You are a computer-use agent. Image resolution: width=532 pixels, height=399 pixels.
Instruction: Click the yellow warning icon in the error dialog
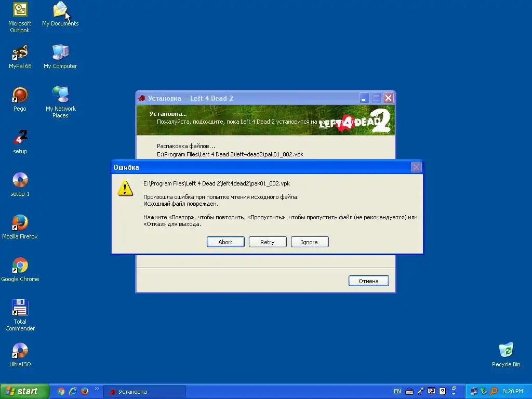click(125, 188)
